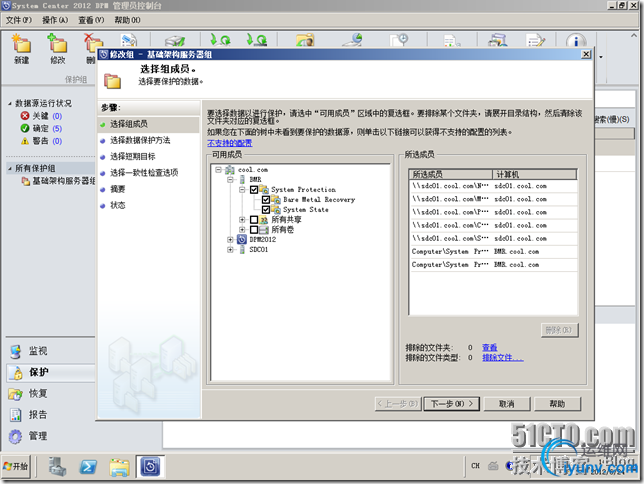Click 查看 excluded folders link
The width and height of the screenshot is (644, 484).
tap(490, 348)
